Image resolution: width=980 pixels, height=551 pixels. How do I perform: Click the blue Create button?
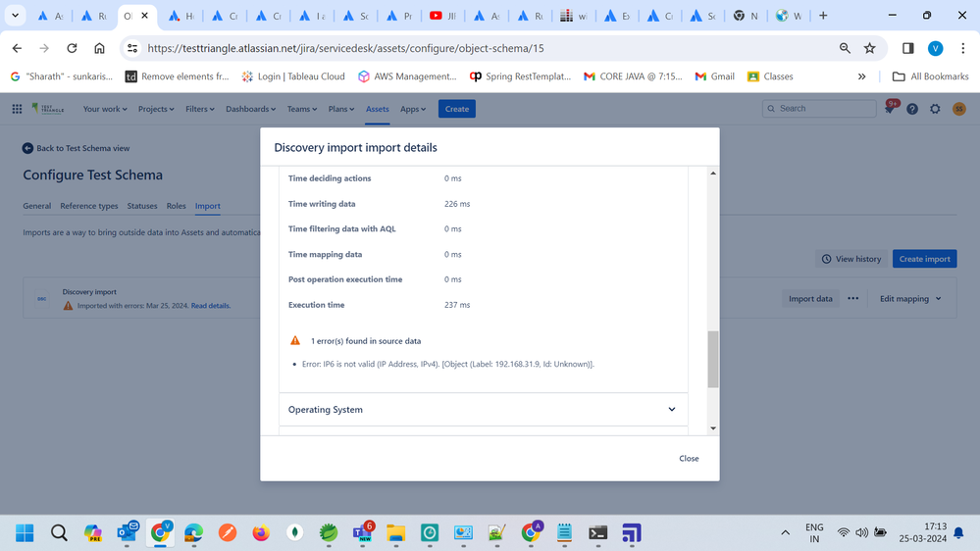457,109
